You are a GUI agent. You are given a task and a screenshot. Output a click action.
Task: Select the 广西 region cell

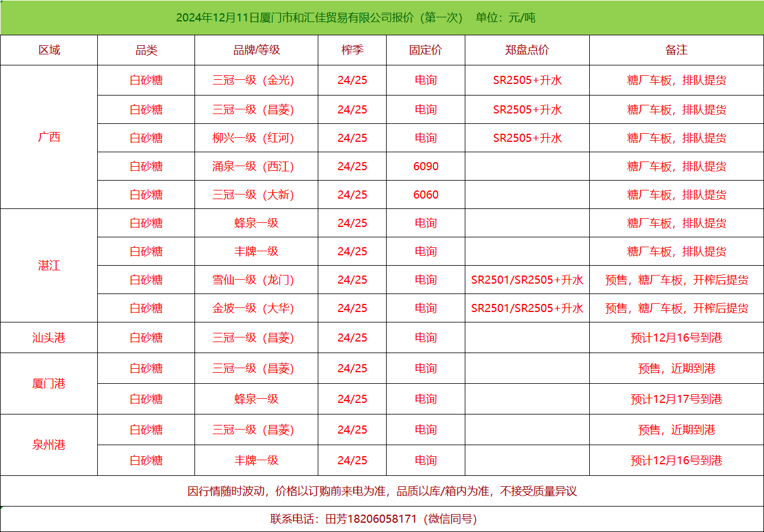click(49, 137)
